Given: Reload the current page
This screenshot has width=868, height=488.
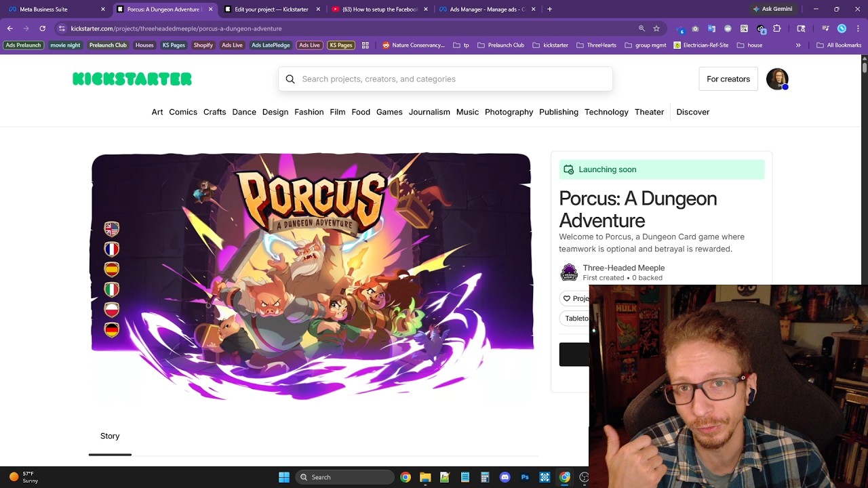Looking at the screenshot, I should 42,28.
